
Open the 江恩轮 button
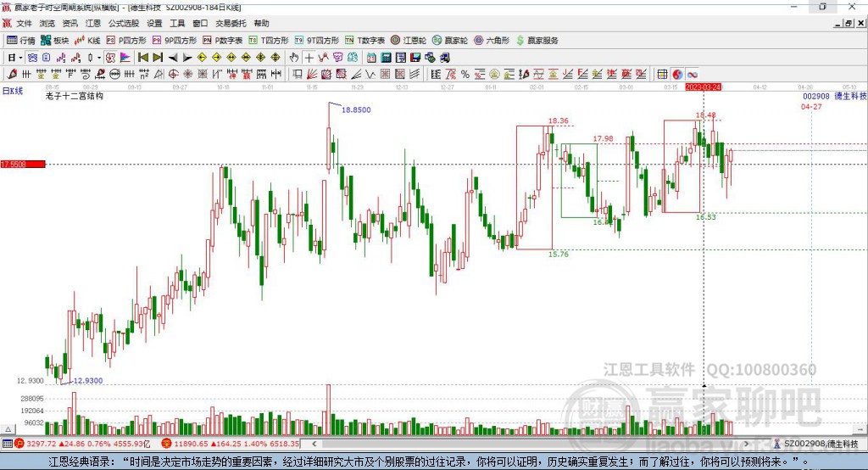pos(409,41)
